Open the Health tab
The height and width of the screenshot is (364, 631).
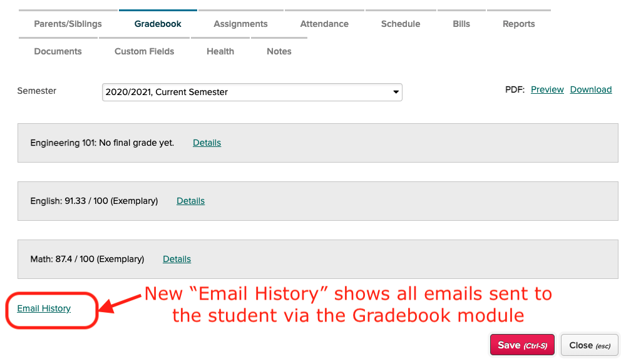[x=220, y=51]
